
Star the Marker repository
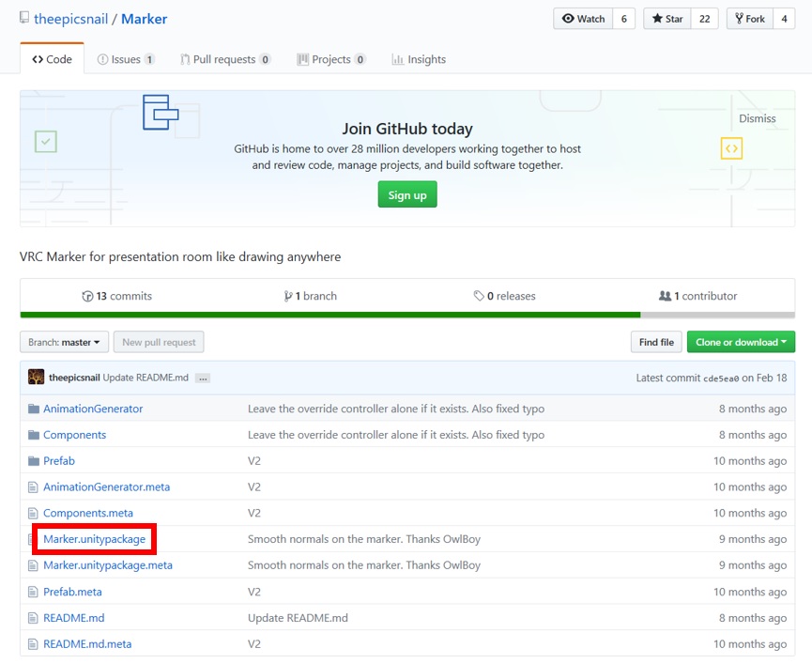coord(666,19)
